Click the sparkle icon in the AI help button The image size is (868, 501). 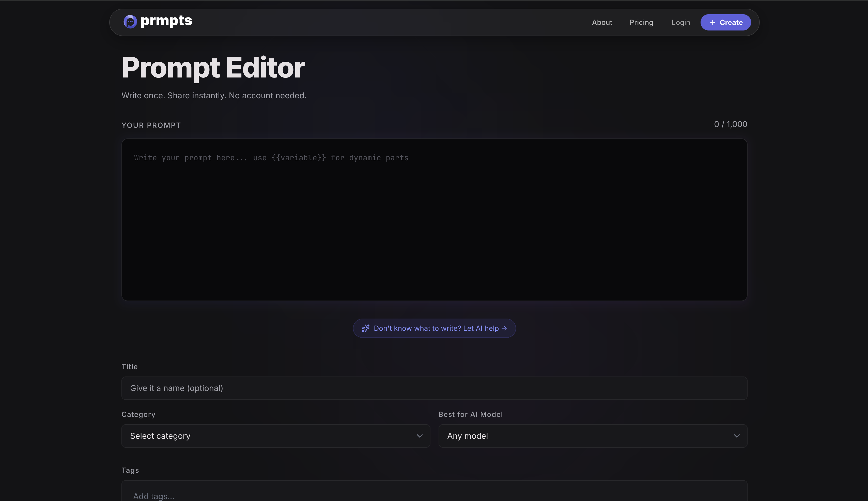point(365,328)
